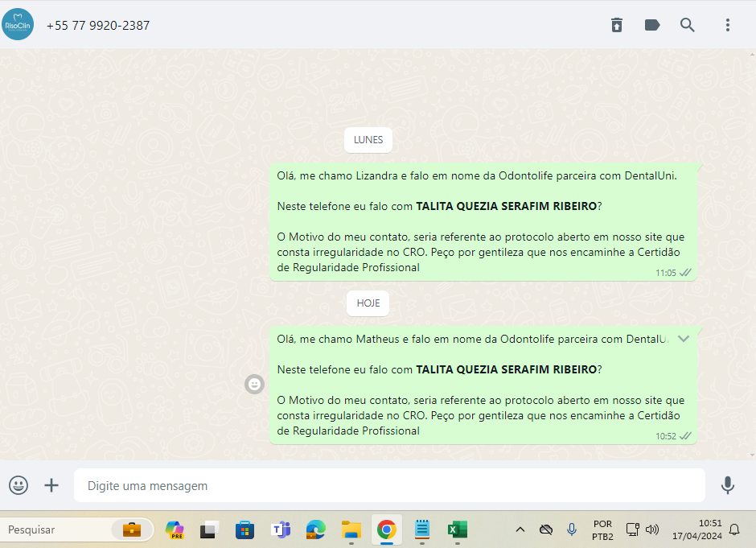This screenshot has height=548, width=756.
Task: Click the label tag icon in header
Action: click(x=652, y=25)
